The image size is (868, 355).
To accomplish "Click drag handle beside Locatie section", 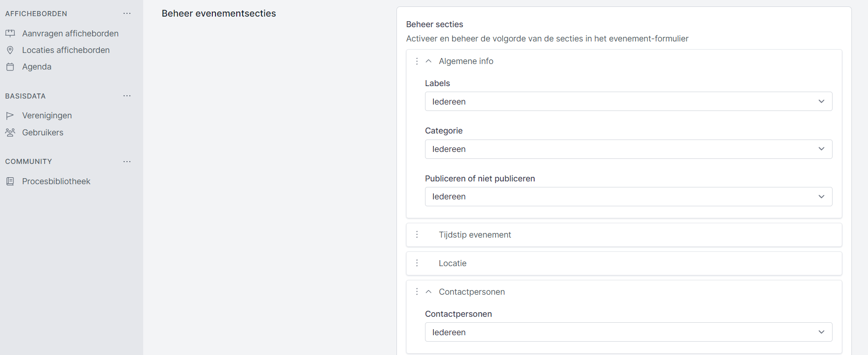I will [417, 263].
